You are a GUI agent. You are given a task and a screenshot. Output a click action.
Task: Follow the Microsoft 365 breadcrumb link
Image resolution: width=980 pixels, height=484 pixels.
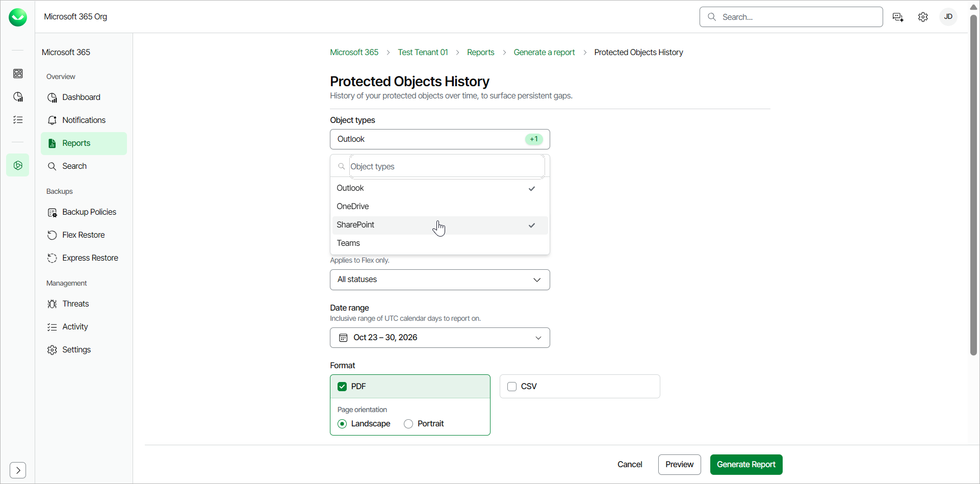pyautogui.click(x=354, y=53)
